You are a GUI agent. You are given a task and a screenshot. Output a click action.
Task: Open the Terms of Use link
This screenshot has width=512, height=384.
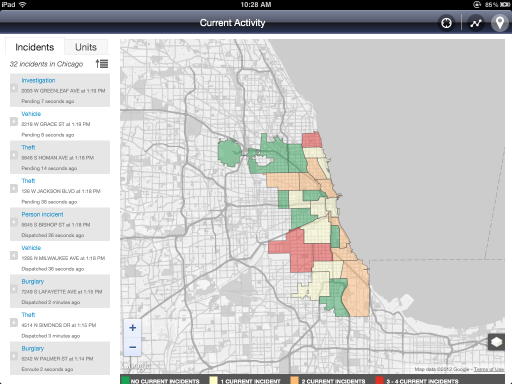489,369
